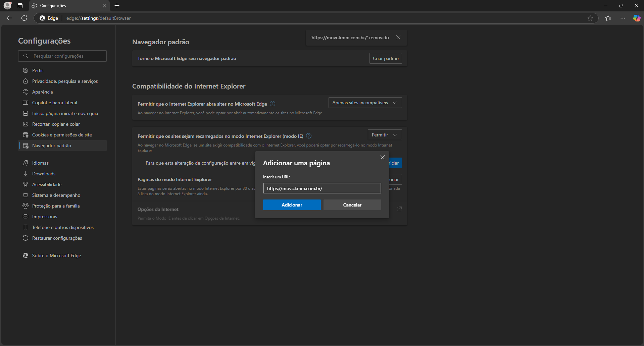
Task: Click help icon next to IE mode setting
Action: click(309, 136)
